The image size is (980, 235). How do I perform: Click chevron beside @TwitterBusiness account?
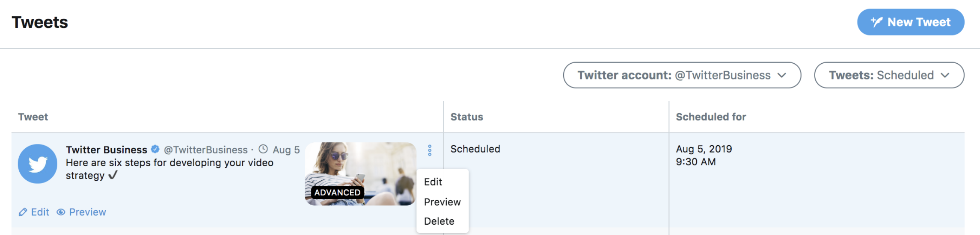pos(782,75)
